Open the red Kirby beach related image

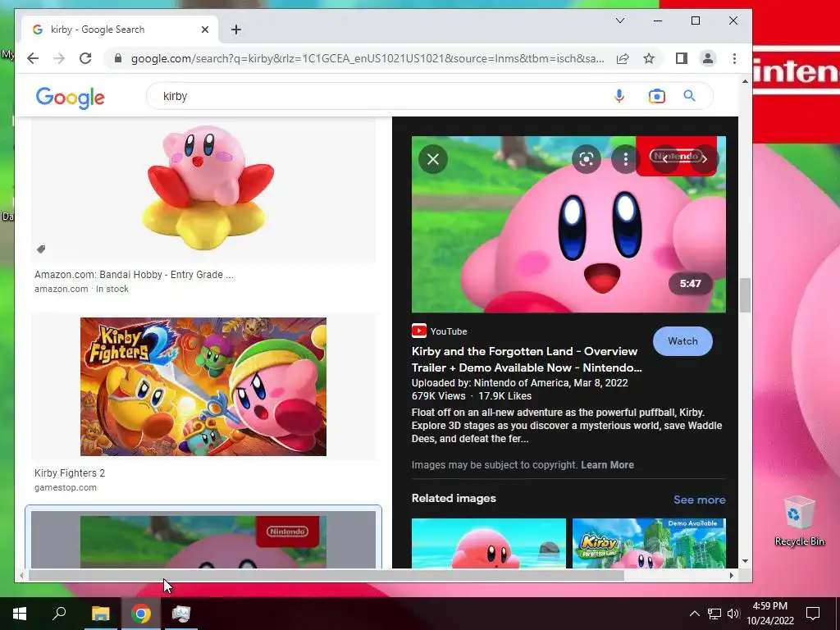pyautogui.click(x=489, y=543)
